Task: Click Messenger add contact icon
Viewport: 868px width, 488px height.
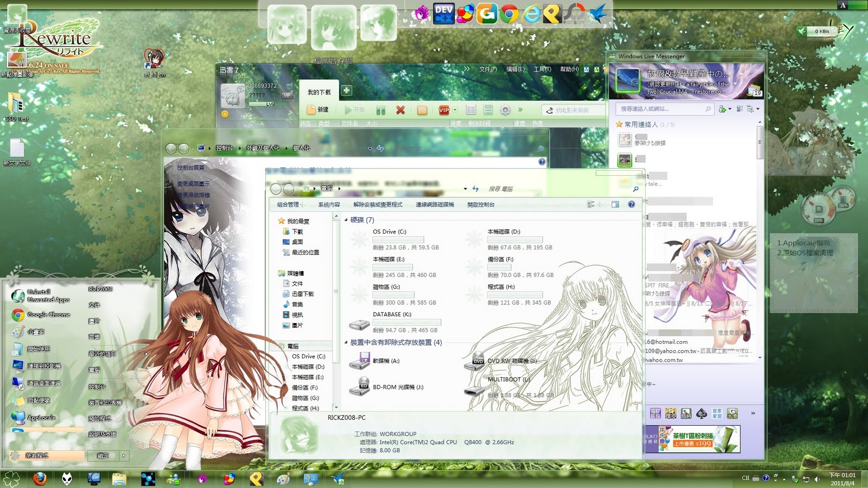Action: pos(723,109)
